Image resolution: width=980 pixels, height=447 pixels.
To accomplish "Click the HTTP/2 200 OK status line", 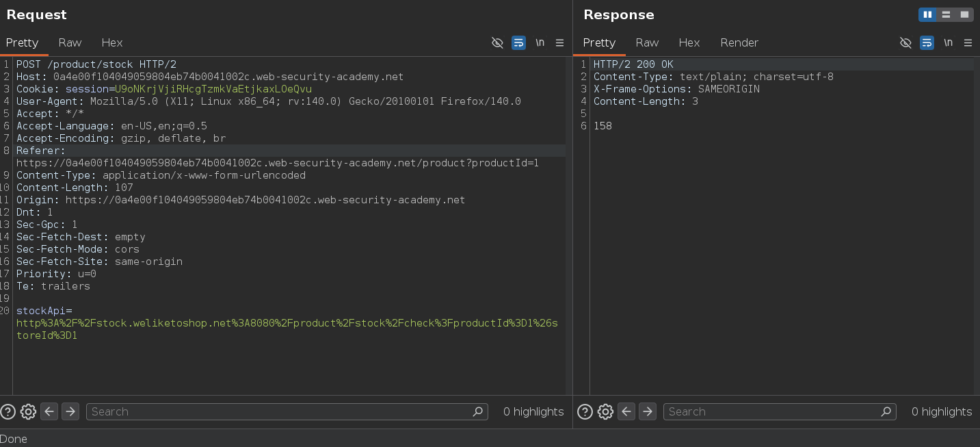I will (x=633, y=64).
